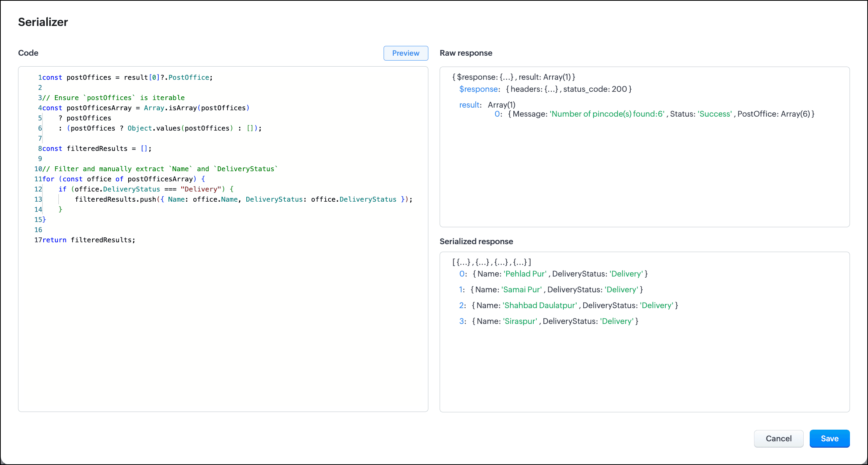The width and height of the screenshot is (868, 465).
Task: Expand serialized item 1 Samai Pur
Action: [x=462, y=290]
